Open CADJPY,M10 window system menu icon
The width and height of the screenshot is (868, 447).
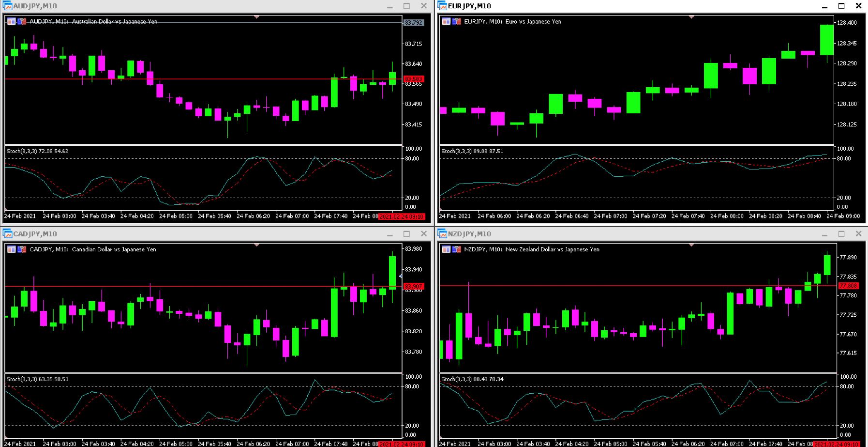click(7, 234)
